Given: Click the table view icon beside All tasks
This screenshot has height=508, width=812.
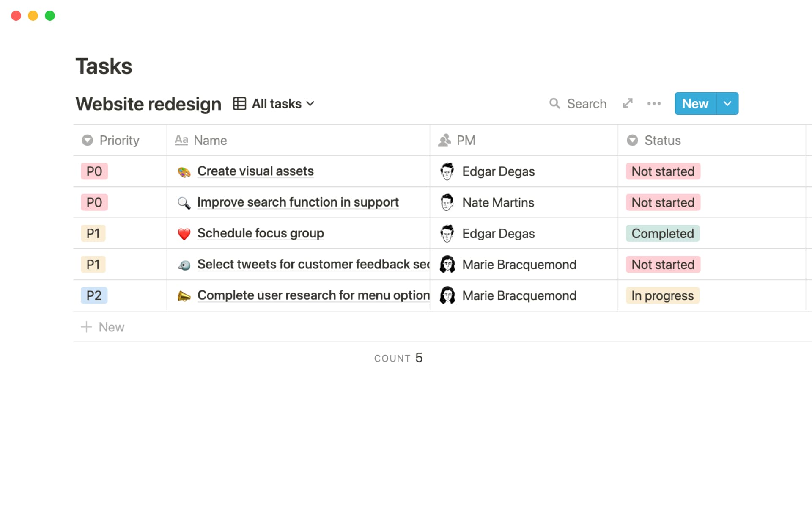Looking at the screenshot, I should point(239,104).
